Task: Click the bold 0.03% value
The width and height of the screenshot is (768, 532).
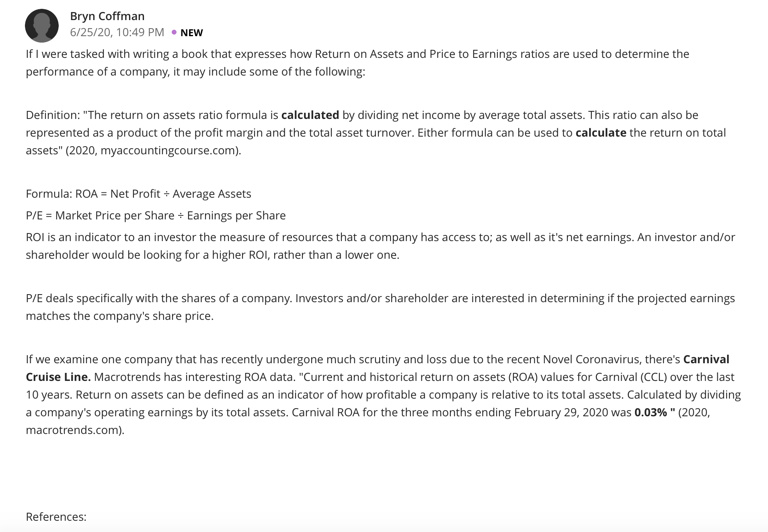Action: [651, 412]
